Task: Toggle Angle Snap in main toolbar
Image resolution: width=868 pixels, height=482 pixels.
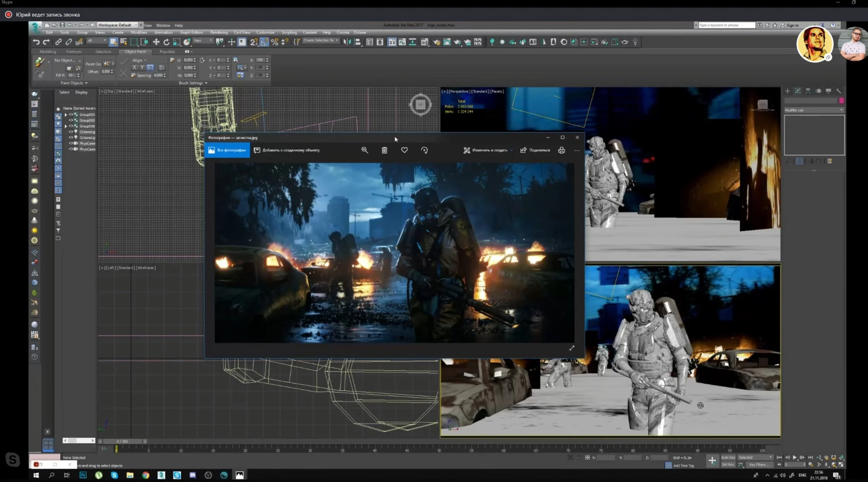Action: click(264, 42)
